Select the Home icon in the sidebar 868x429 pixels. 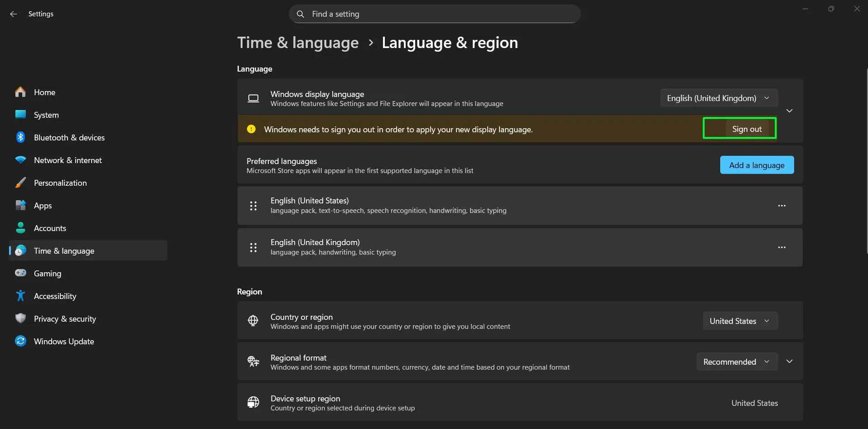pyautogui.click(x=20, y=92)
